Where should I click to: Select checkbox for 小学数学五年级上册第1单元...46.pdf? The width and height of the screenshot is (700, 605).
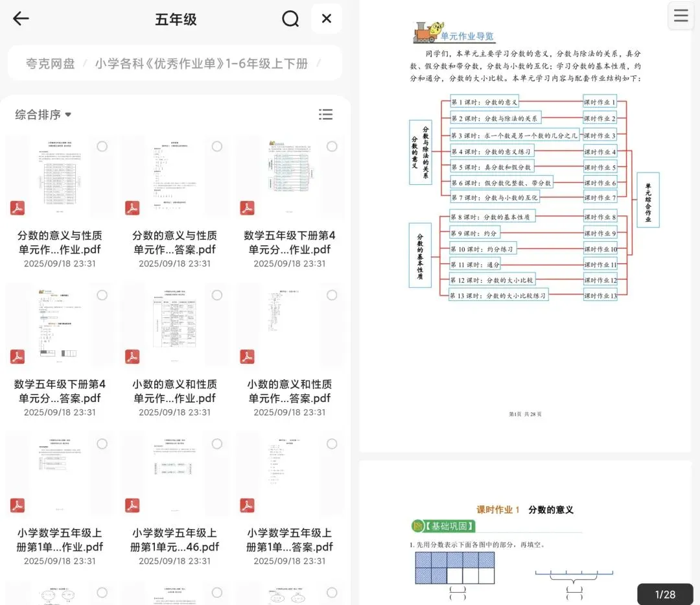(x=217, y=444)
